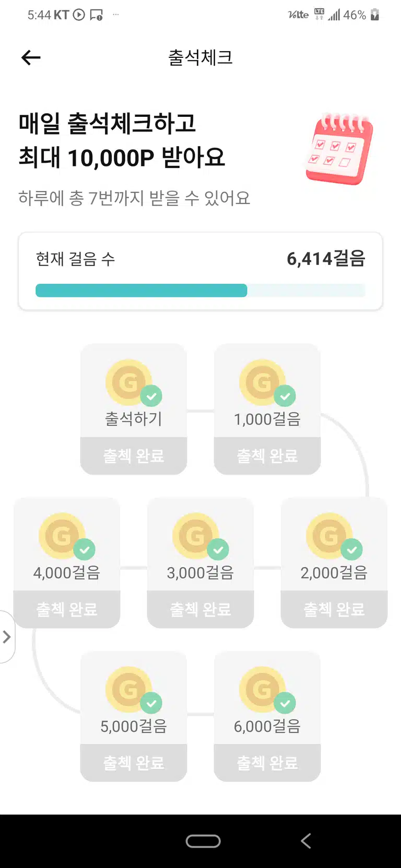The width and height of the screenshot is (401, 868).
Task: Expand the side drawer chevron handle
Action: (x=7, y=636)
